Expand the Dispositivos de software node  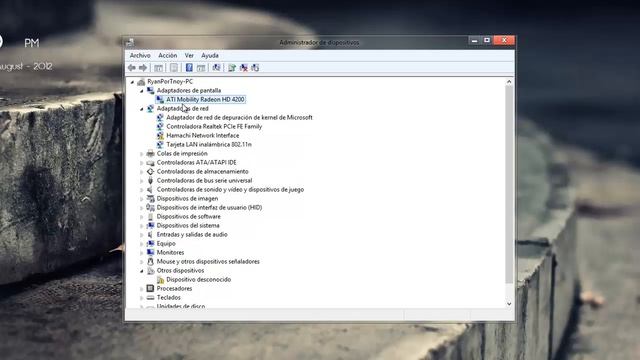pos(142,217)
